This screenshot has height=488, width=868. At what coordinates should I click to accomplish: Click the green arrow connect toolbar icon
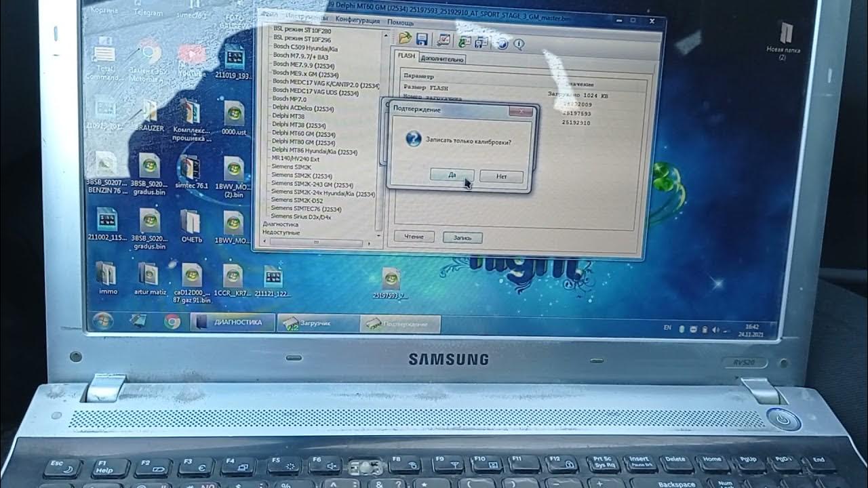coord(465,41)
